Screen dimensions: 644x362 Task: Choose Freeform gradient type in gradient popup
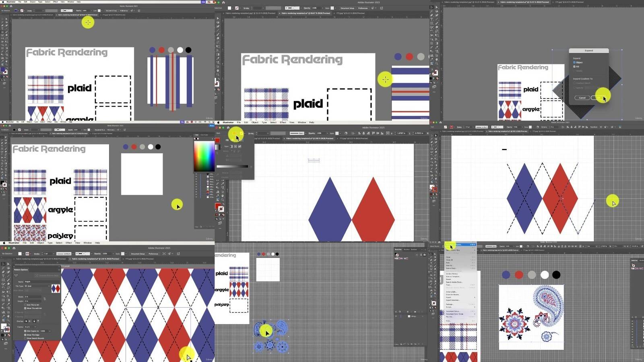click(239, 147)
